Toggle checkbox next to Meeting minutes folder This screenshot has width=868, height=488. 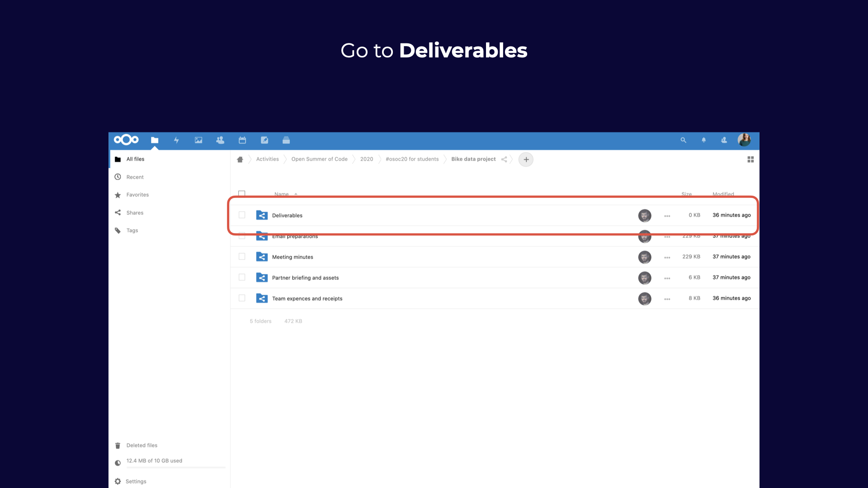242,256
